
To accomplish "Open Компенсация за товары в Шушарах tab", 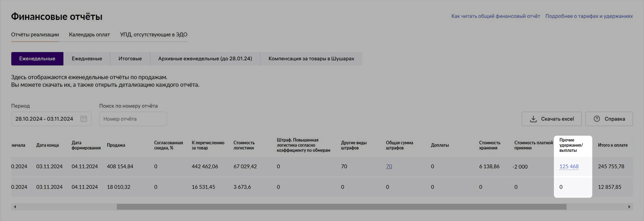I will (x=311, y=59).
